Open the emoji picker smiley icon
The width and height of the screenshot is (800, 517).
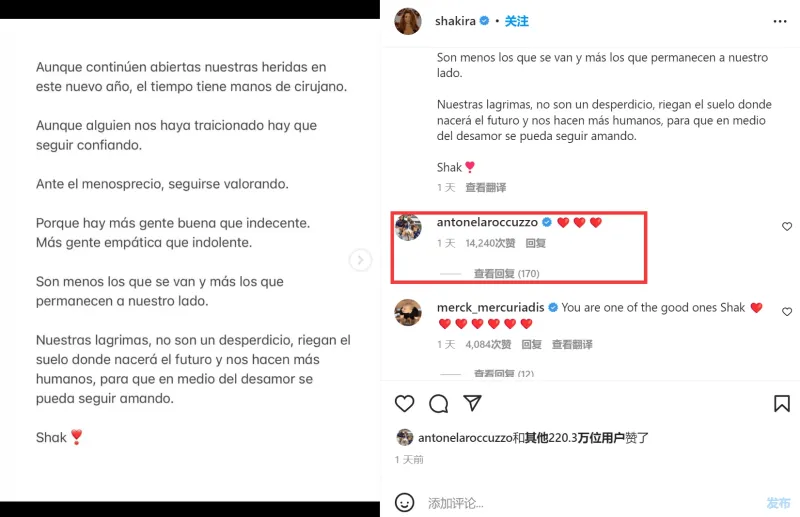point(405,503)
